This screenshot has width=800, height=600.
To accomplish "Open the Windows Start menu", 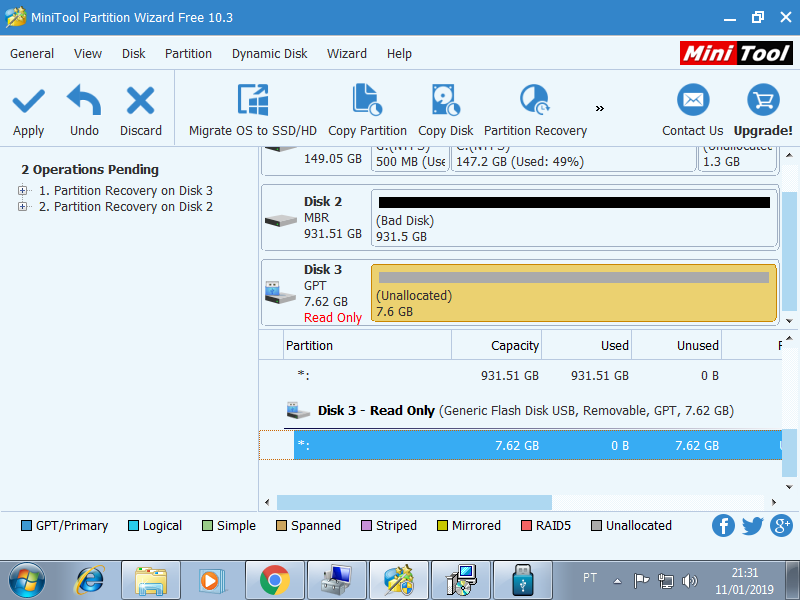I will click(x=27, y=580).
